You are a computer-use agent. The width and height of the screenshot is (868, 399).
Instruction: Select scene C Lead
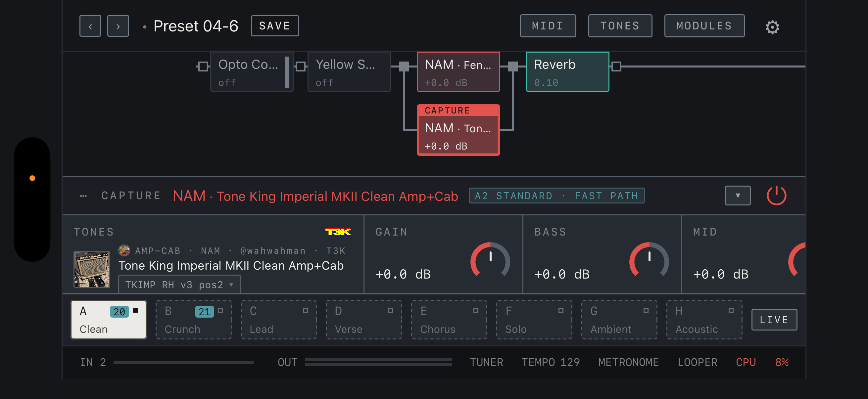[279, 320]
